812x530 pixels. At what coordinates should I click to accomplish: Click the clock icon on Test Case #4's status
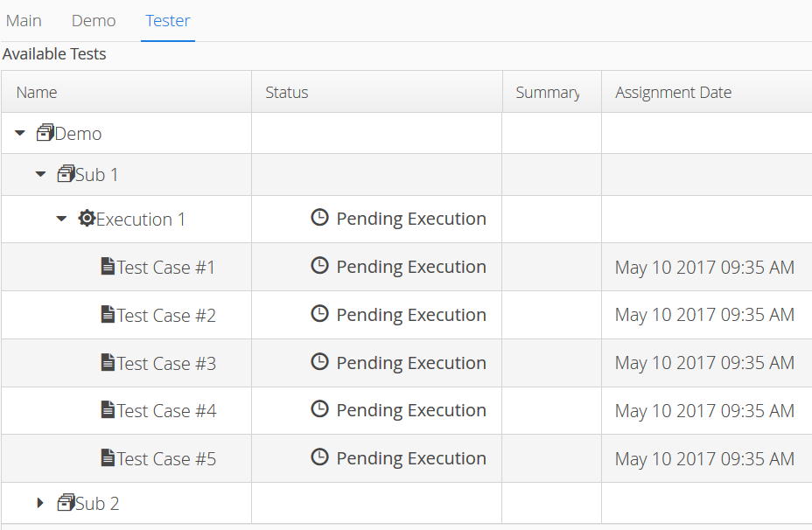(x=319, y=409)
